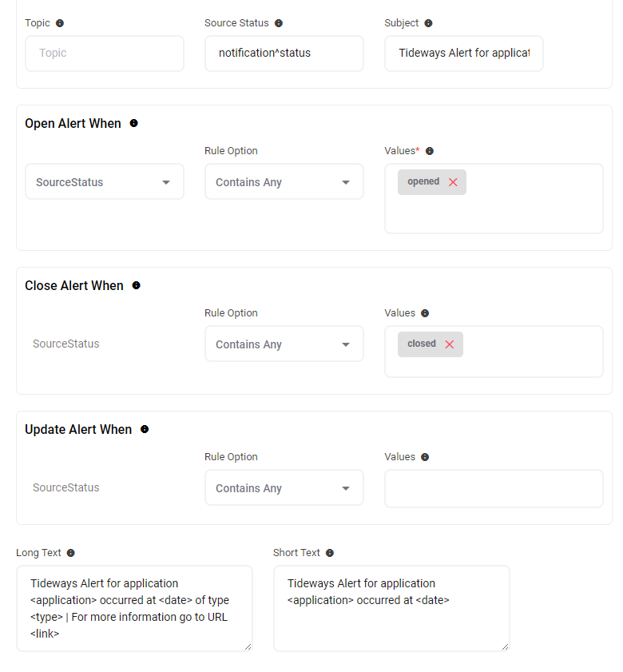Click the Long Text info icon
Image resolution: width=623 pixels, height=672 pixels.
tap(70, 553)
